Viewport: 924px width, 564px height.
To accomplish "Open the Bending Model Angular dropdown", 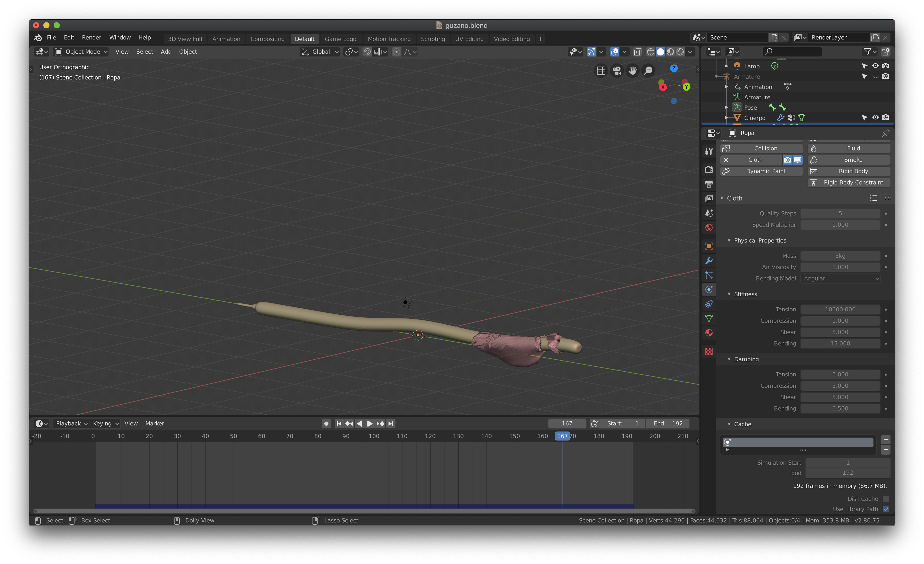I will (840, 278).
